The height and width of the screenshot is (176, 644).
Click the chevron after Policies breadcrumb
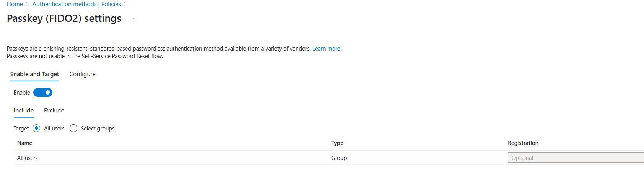tap(126, 4)
